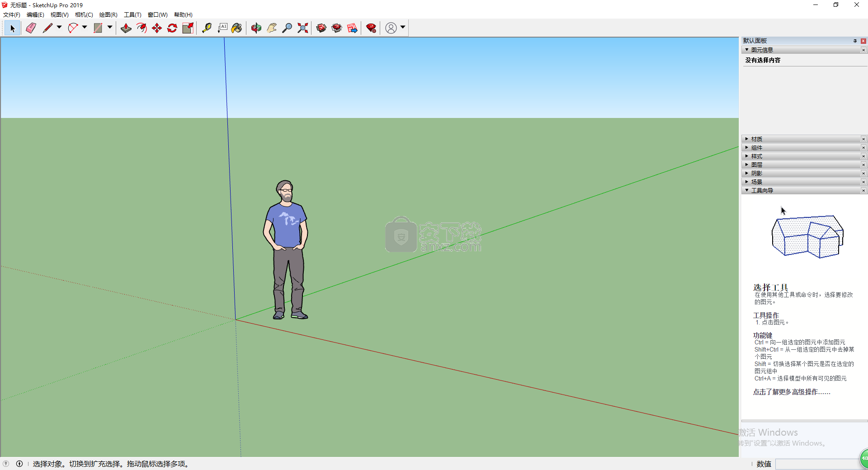
Task: Close the 图层 panel section
Action: 863,164
